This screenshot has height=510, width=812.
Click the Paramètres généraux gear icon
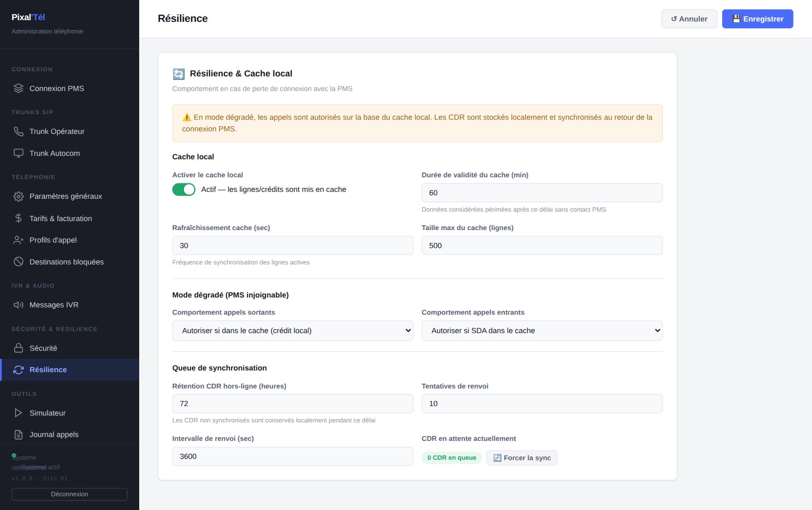point(18,196)
